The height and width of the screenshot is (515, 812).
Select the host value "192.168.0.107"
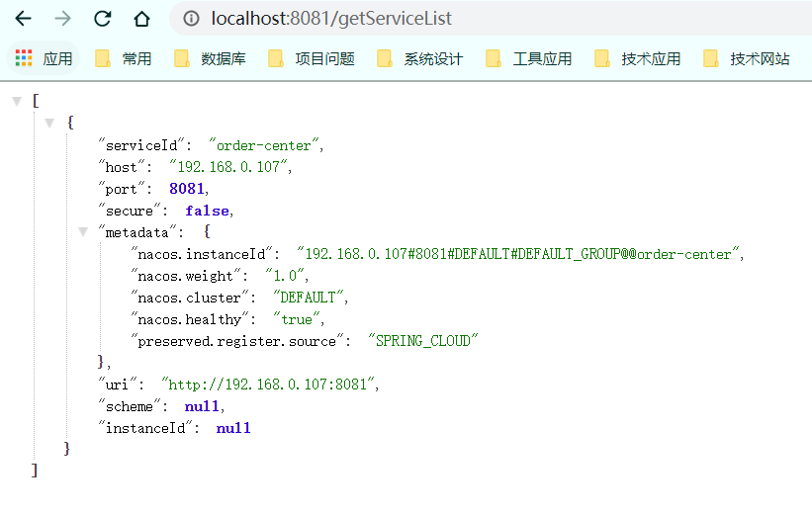coord(228,167)
